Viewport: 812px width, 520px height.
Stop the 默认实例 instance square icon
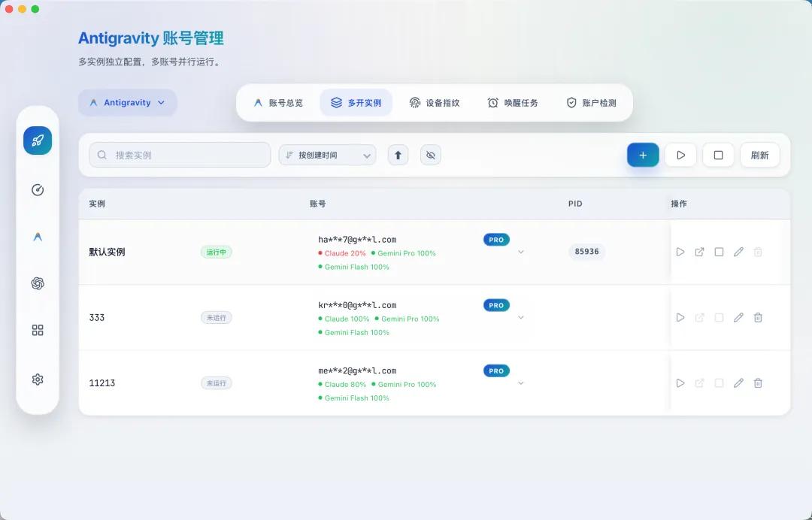click(719, 252)
